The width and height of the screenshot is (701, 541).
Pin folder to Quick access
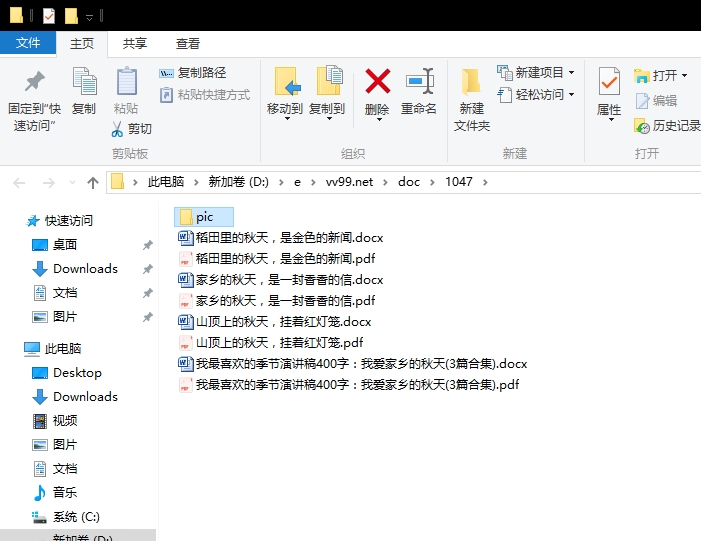point(34,100)
